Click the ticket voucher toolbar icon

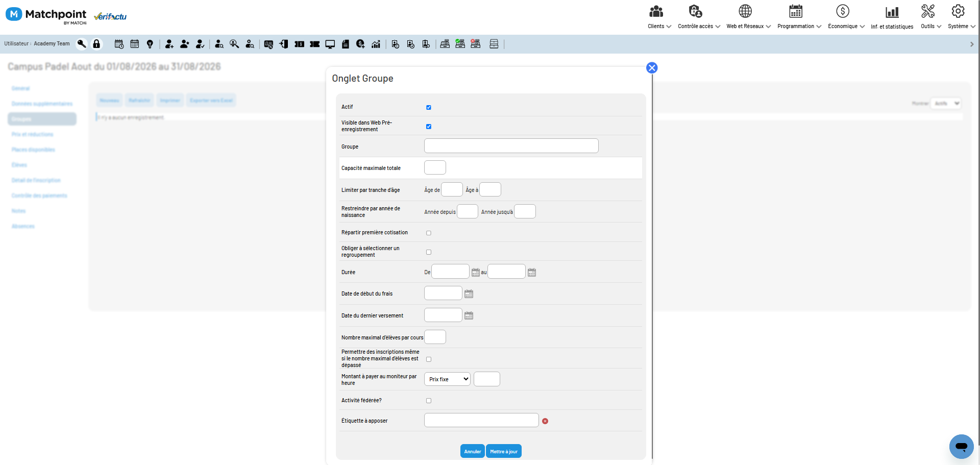[315, 44]
